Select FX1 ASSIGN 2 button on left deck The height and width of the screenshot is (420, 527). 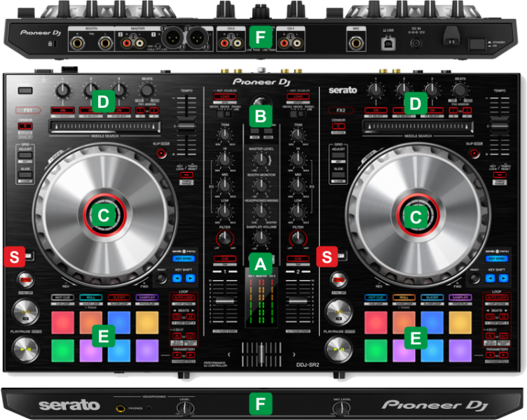coord(153,110)
